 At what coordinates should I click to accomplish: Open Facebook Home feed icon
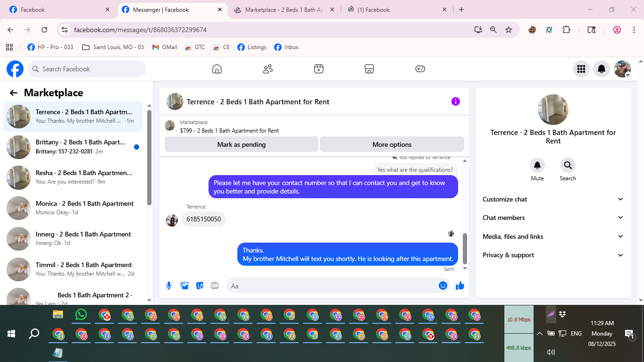coord(217,69)
